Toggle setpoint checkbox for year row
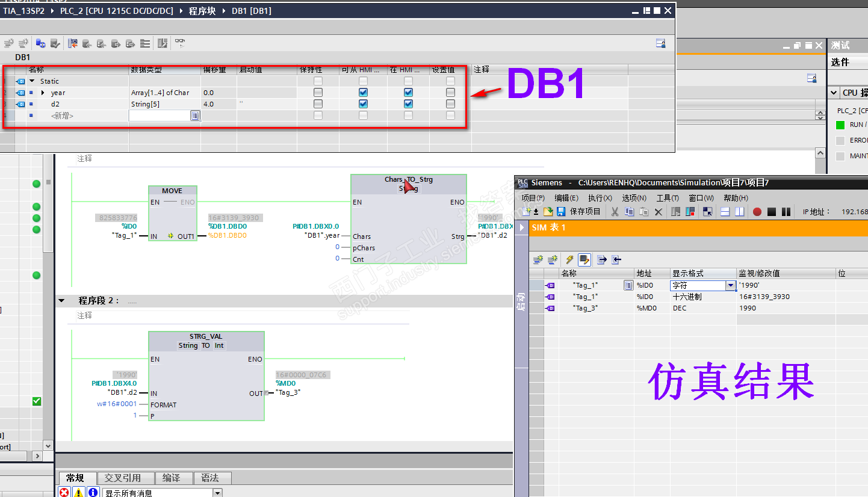This screenshot has width=868, height=497. pos(450,93)
